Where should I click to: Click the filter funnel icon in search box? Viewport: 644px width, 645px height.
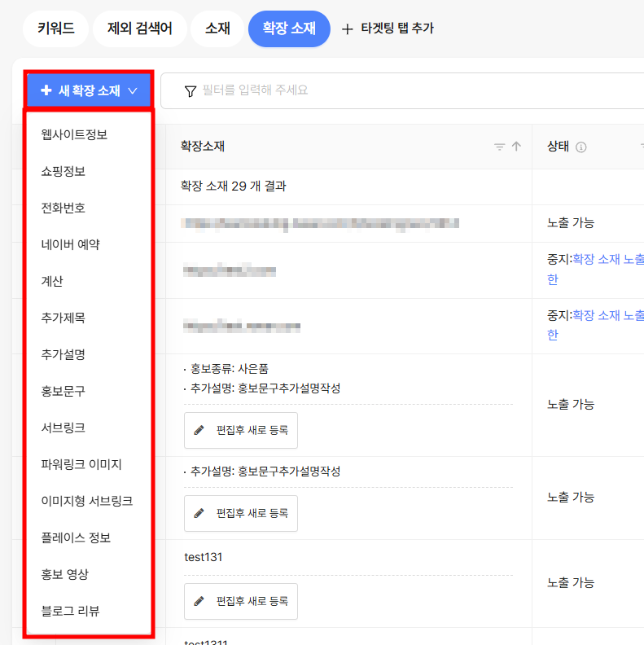tap(190, 91)
